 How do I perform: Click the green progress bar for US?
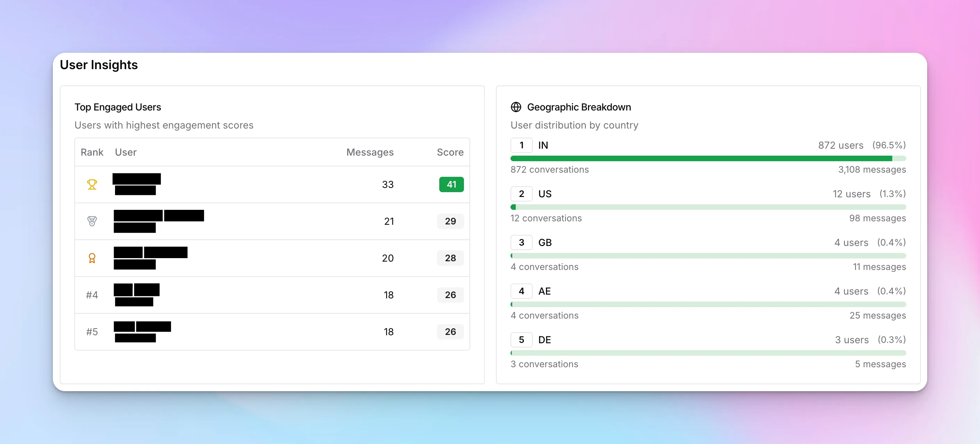coord(708,207)
